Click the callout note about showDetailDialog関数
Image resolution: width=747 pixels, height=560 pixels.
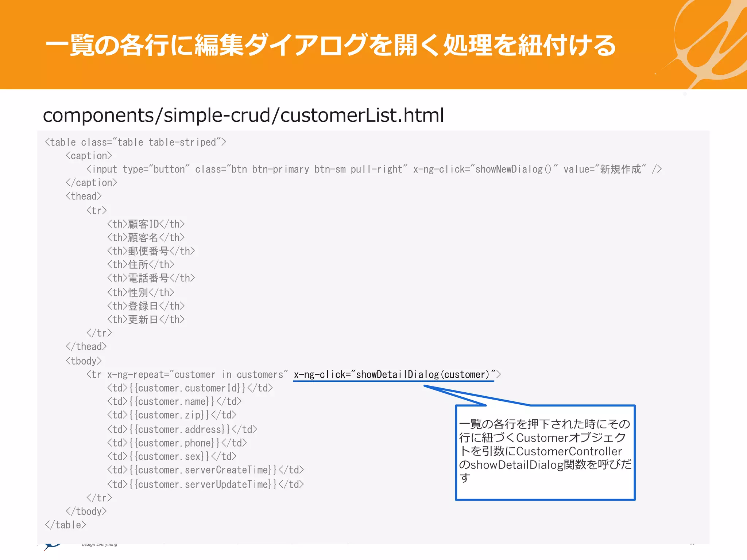(x=545, y=452)
